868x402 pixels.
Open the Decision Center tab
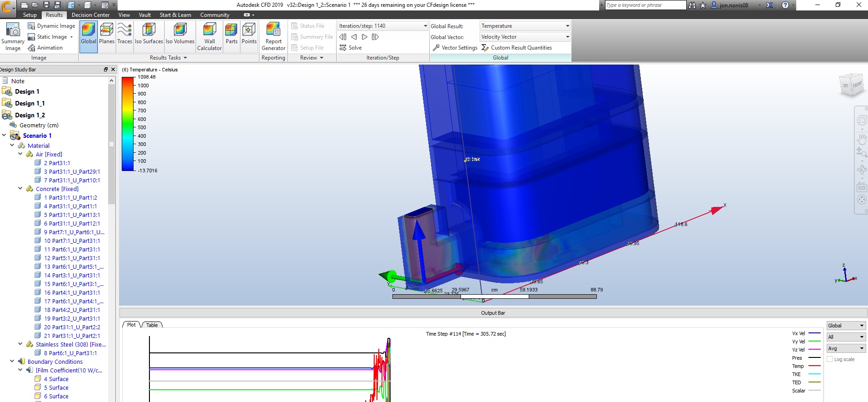(90, 15)
